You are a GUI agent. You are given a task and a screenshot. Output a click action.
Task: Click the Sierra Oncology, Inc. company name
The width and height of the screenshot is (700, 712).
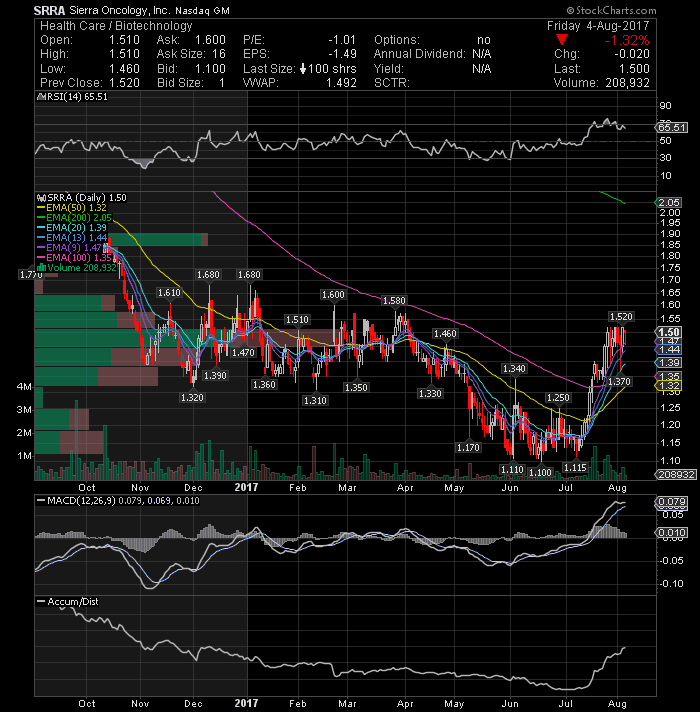120,10
